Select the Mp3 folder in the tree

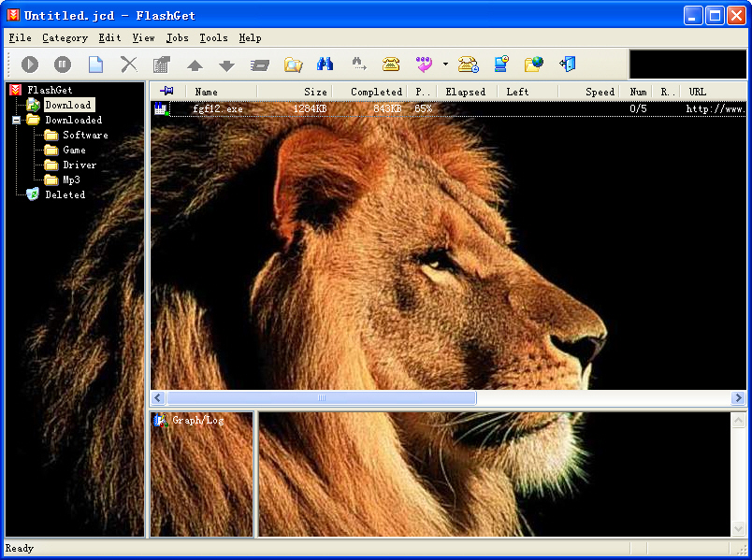(71, 179)
